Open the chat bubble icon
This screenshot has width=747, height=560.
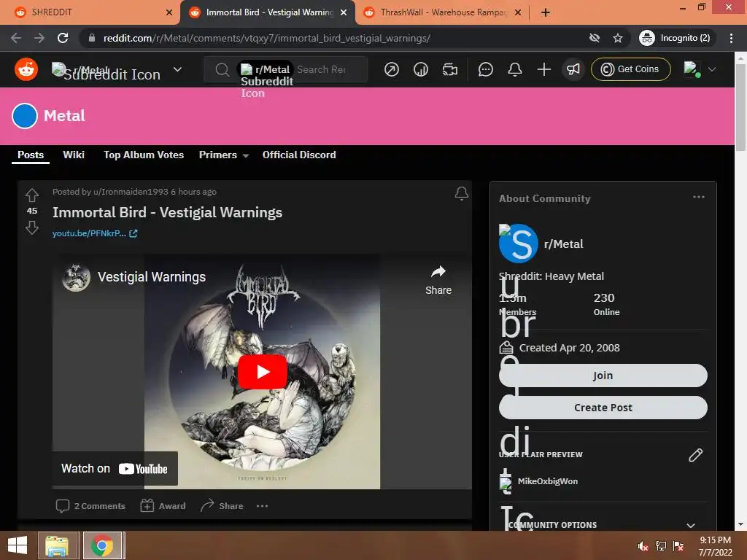[485, 69]
